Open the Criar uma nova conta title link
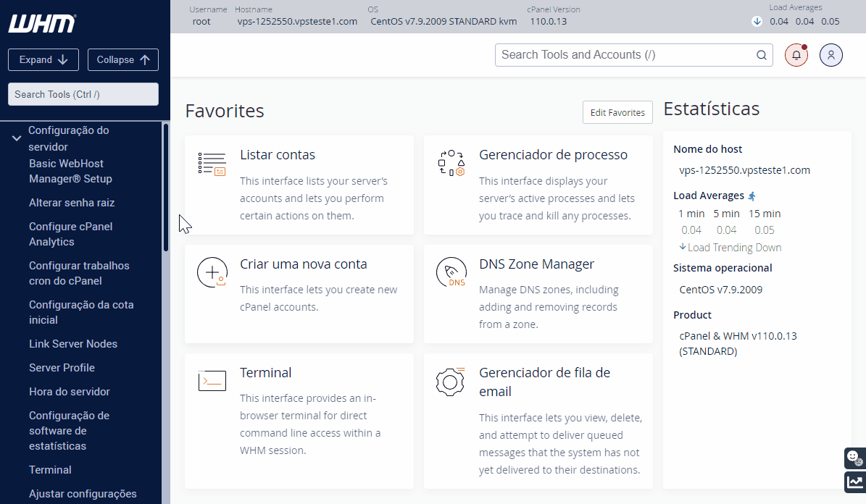Screen dimensions: 866x504 [303, 264]
